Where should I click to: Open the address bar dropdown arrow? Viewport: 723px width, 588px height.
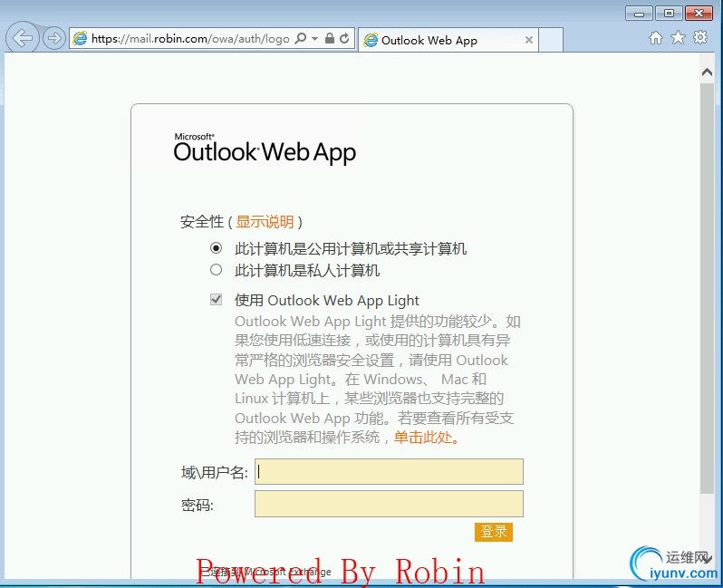click(x=315, y=38)
